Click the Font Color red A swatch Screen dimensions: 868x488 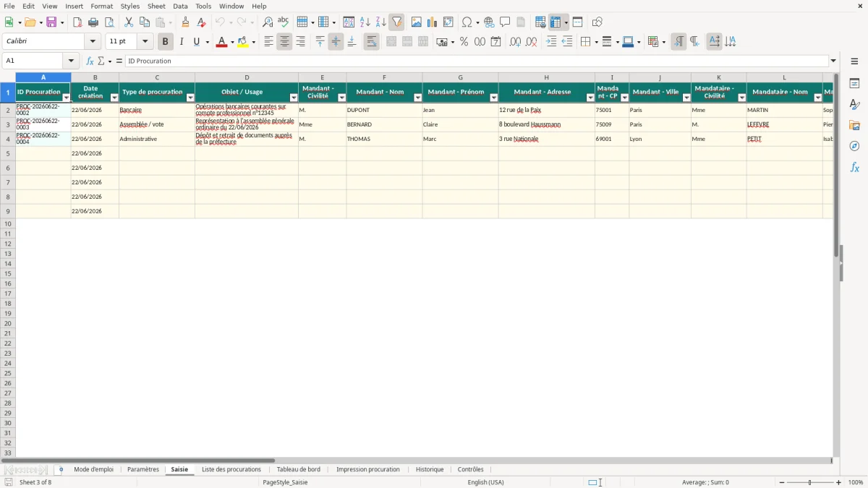[221, 42]
